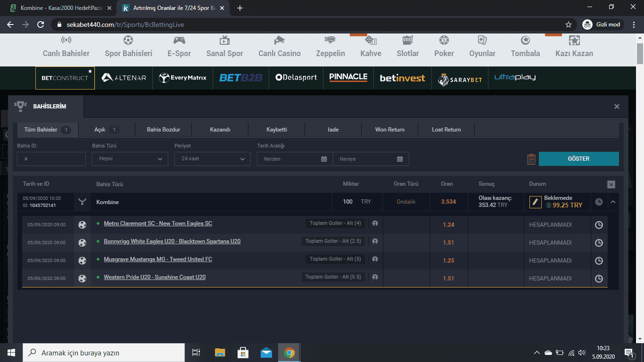Screen dimensions: 644x362
Task: Open Periyot 24 saat dropdown
Action: [213, 159]
